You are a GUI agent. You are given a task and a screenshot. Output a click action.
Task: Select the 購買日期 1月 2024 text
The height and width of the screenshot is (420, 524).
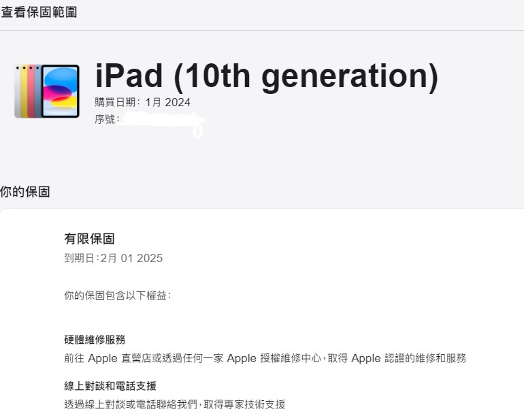(142, 103)
